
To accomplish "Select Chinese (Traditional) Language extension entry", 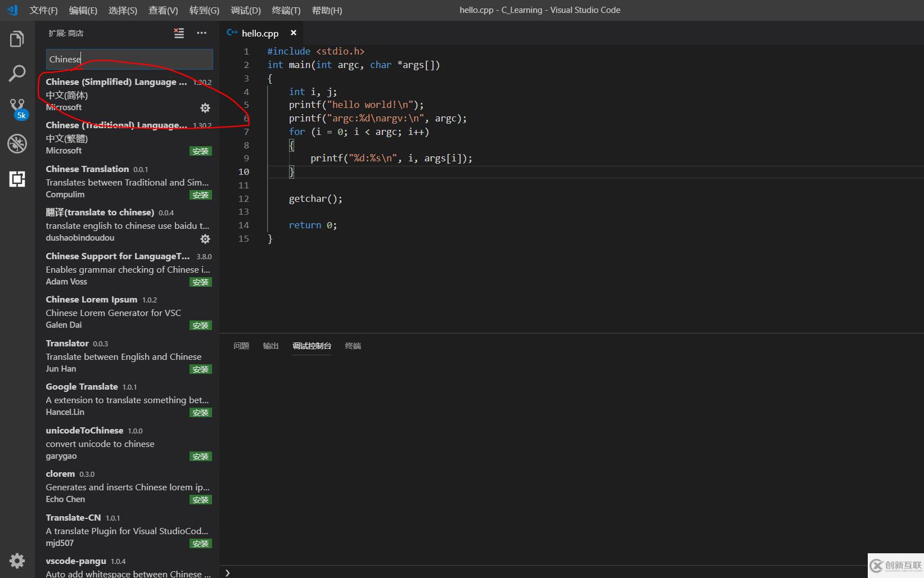I will tap(127, 138).
